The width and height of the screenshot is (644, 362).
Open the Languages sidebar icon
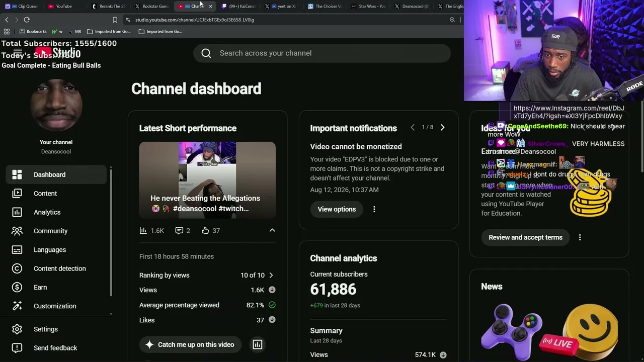coord(17,250)
